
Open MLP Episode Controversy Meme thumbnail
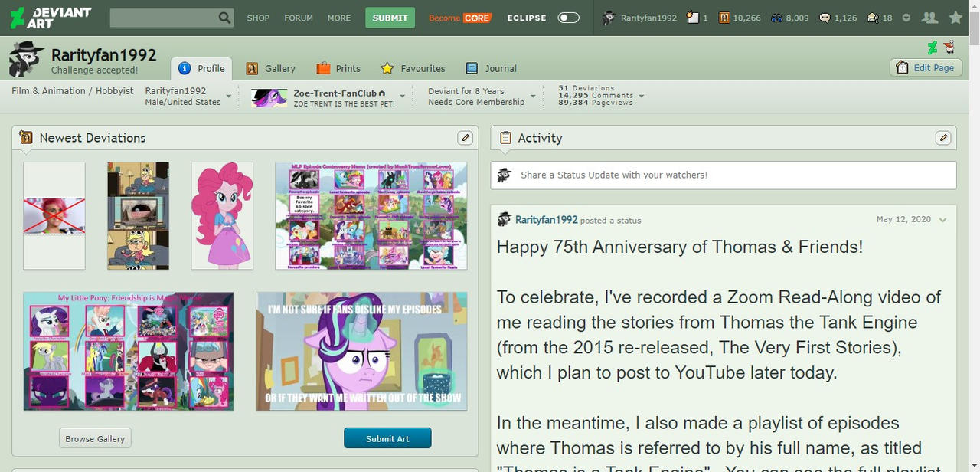tap(371, 216)
